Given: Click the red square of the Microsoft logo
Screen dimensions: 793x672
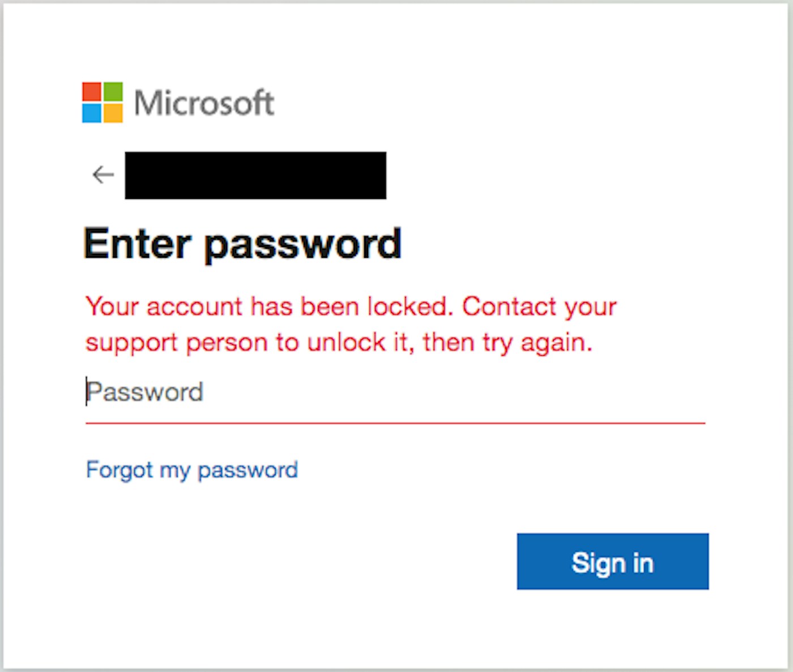Looking at the screenshot, I should point(92,92).
